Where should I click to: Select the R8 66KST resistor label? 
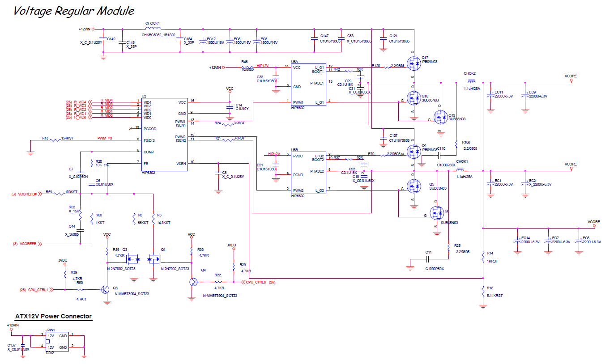pos(143,219)
